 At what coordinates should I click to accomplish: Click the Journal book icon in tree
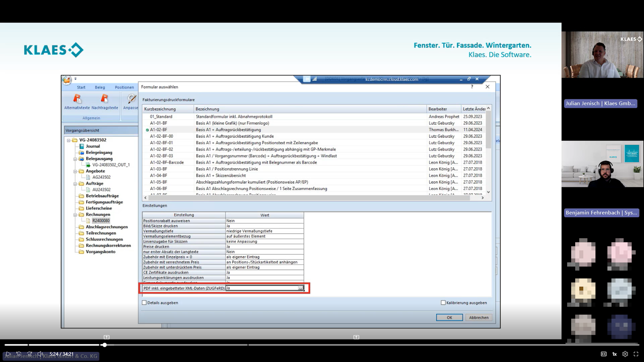click(x=82, y=146)
